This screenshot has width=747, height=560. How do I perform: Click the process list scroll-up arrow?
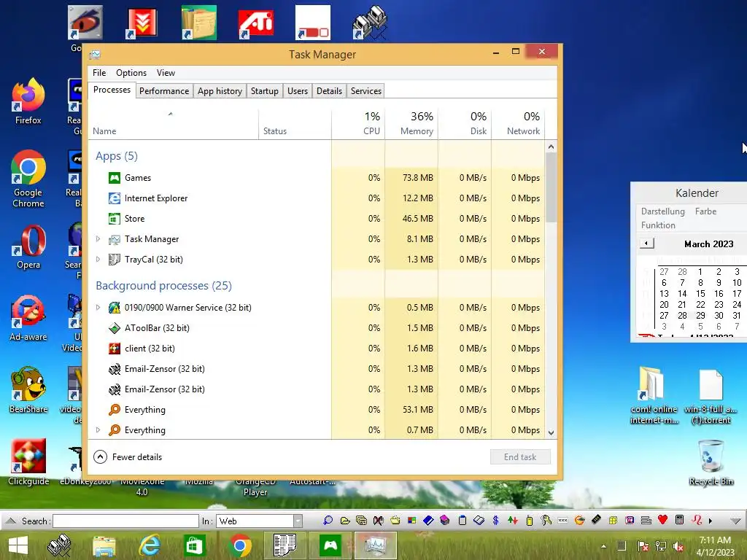(551, 147)
